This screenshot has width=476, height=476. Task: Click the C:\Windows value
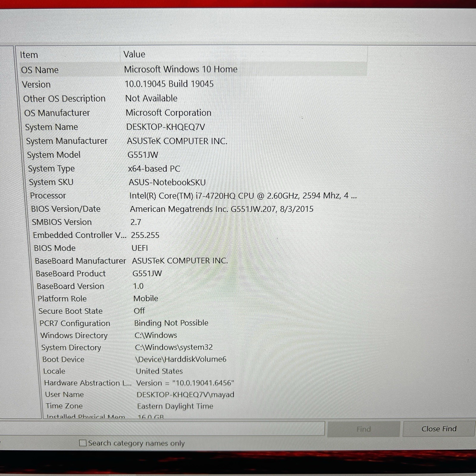point(156,335)
